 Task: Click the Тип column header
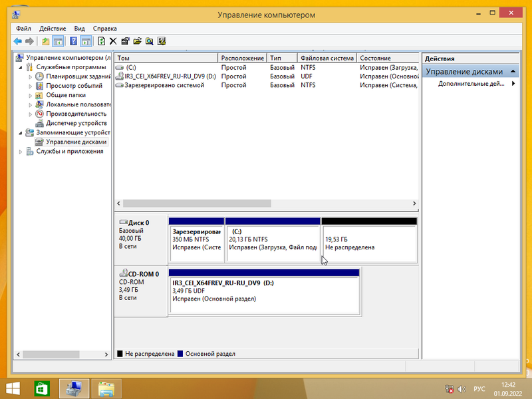282,58
